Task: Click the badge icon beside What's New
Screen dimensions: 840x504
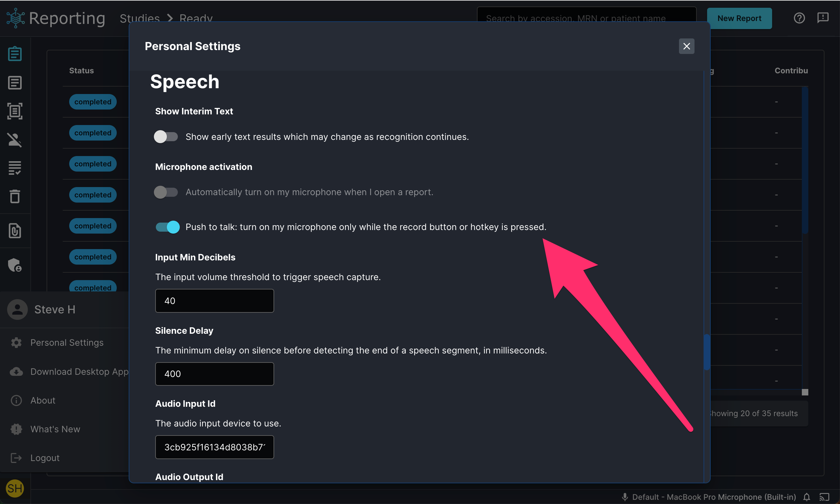Action: [16, 429]
